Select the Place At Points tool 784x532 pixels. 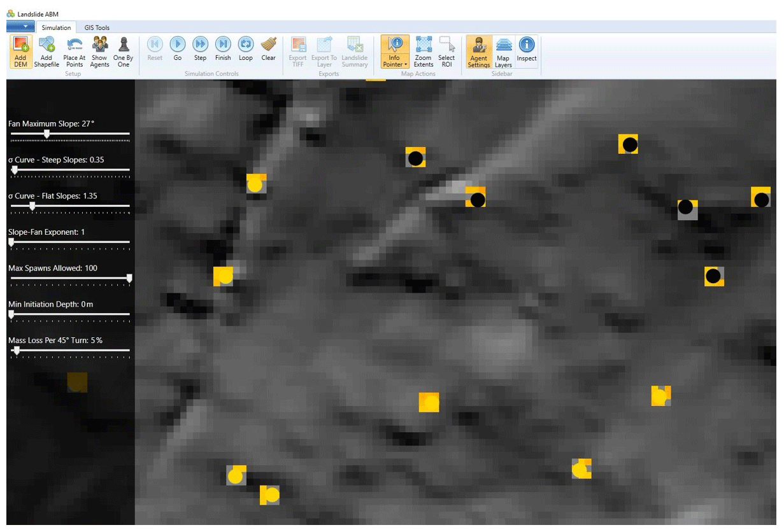(x=75, y=51)
